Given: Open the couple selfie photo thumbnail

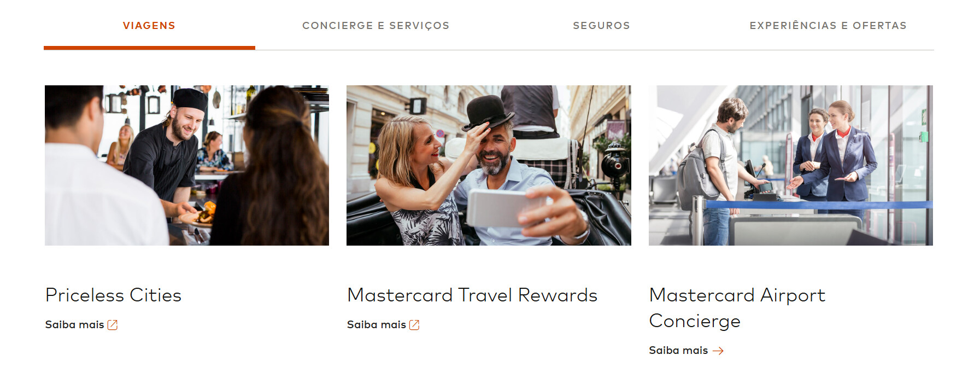Looking at the screenshot, I should click(489, 165).
